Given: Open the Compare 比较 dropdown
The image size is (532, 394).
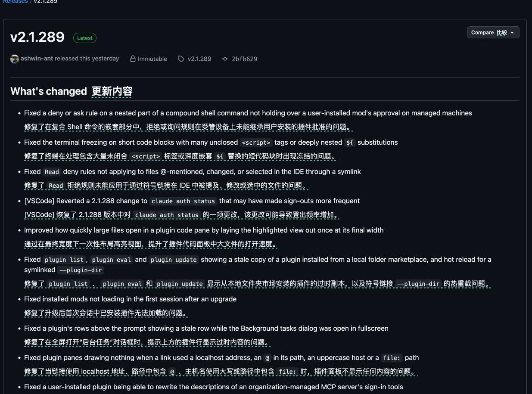Looking at the screenshot, I should click(x=493, y=32).
